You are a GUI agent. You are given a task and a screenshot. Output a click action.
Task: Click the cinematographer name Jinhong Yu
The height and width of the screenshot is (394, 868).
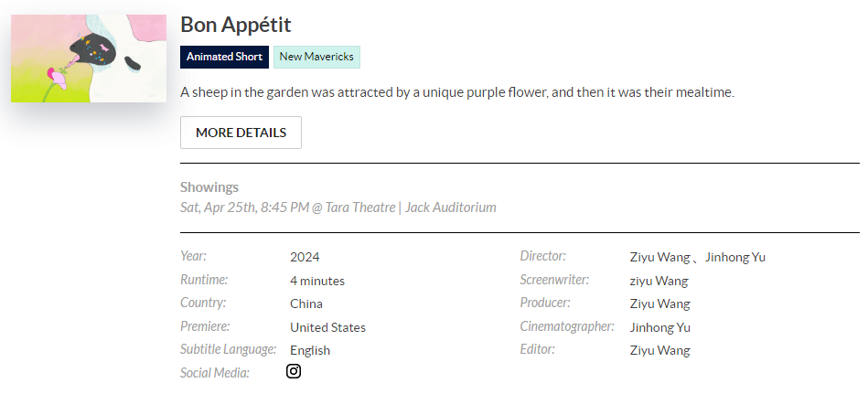pyautogui.click(x=659, y=327)
